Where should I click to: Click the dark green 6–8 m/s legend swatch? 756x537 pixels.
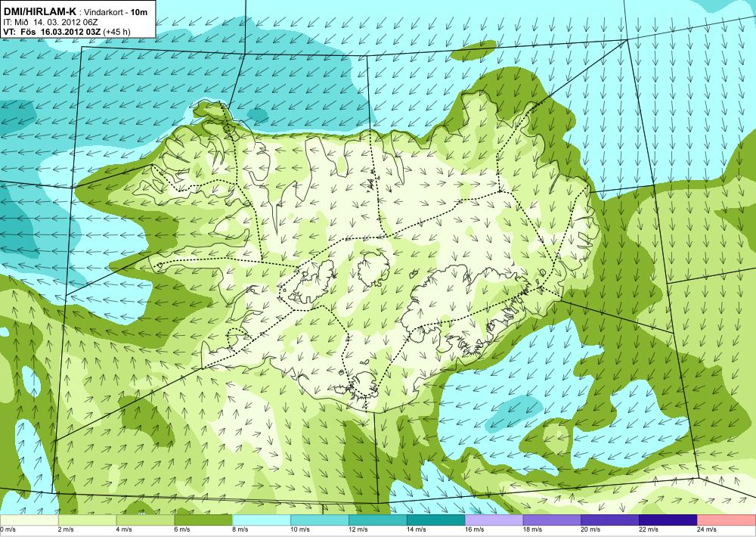click(203, 520)
